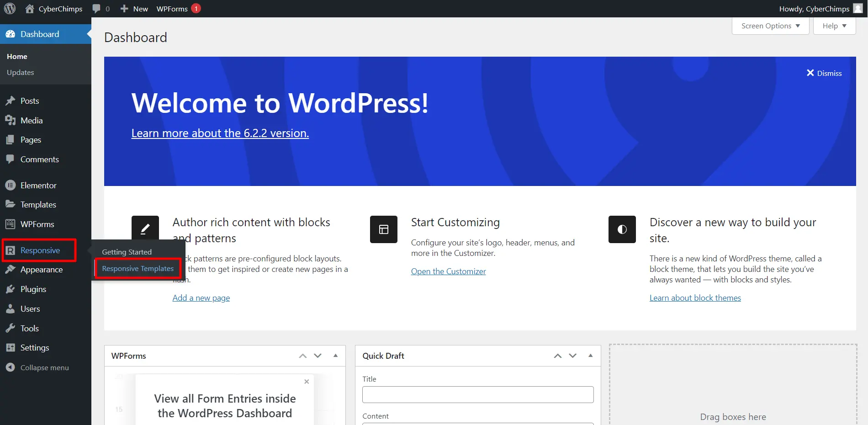Click the Posts pushpin icon

pos(11,101)
